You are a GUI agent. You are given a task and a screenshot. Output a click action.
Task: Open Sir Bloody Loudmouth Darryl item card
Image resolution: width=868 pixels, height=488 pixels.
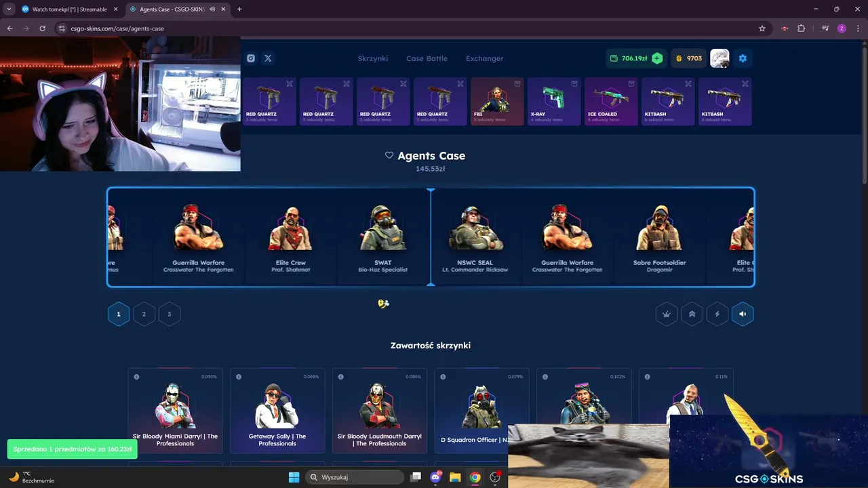(380, 411)
